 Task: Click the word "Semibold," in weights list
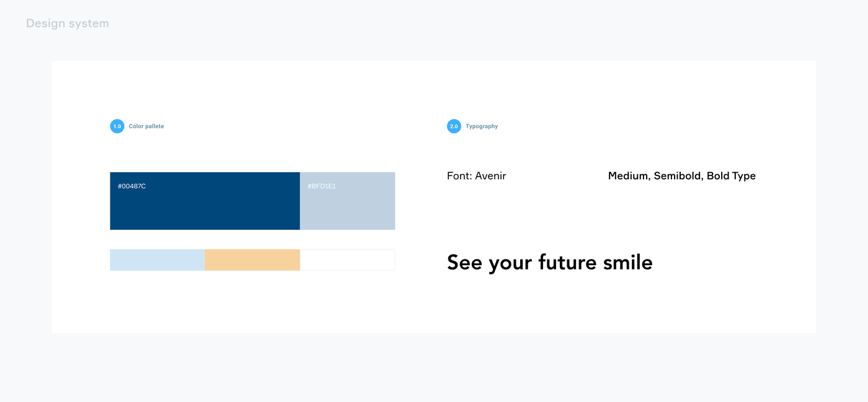point(678,176)
